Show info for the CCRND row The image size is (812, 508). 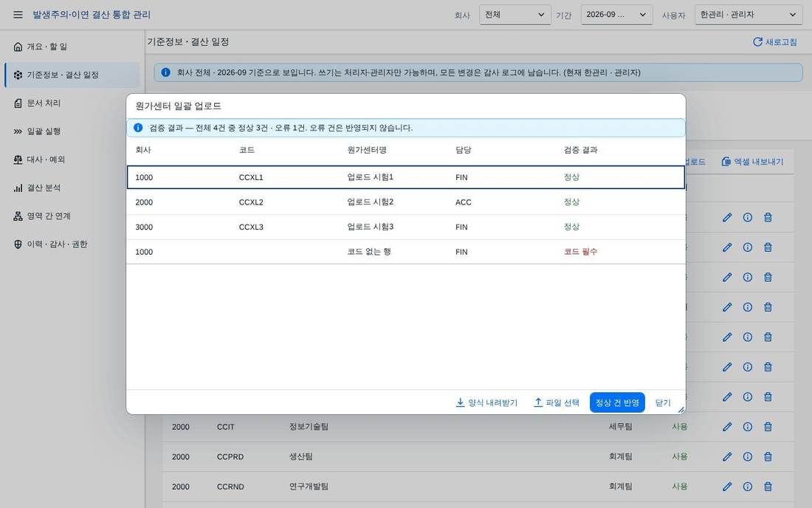click(x=747, y=487)
